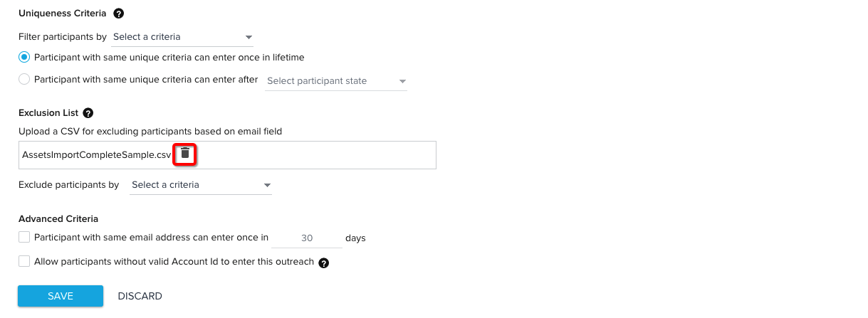
Task: Focus the 30 days number field
Action: (x=307, y=238)
